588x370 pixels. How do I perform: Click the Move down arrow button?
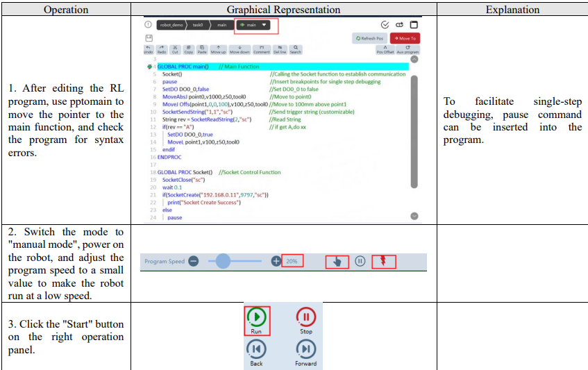point(240,49)
